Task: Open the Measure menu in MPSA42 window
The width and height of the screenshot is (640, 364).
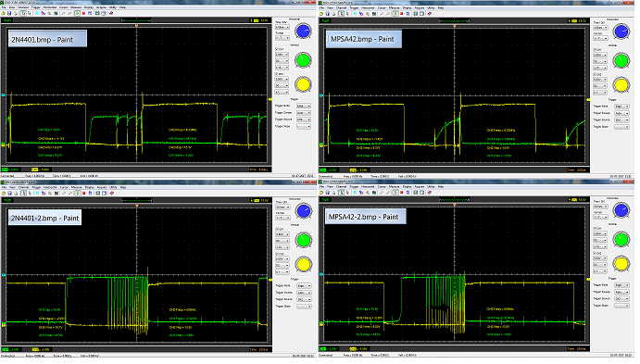Action: tap(394, 7)
